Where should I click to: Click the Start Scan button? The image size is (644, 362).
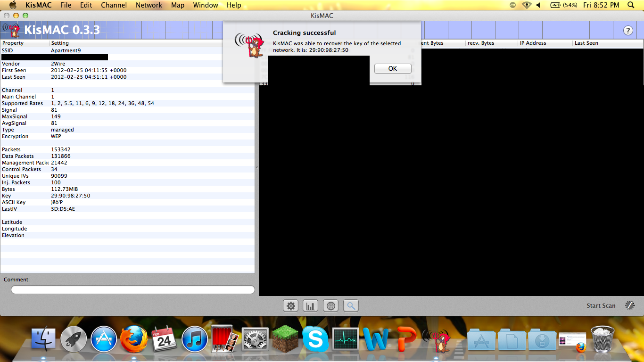601,305
